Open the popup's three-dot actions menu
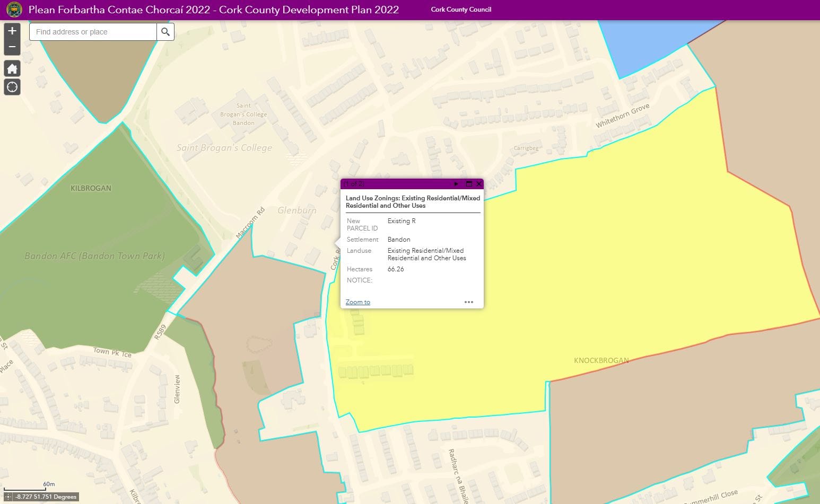 (469, 302)
